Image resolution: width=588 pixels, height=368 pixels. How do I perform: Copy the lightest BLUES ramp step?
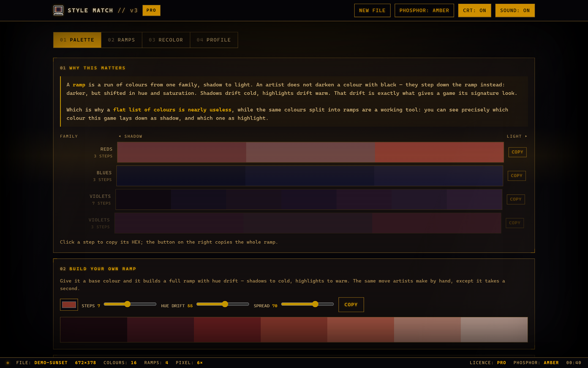click(x=439, y=176)
